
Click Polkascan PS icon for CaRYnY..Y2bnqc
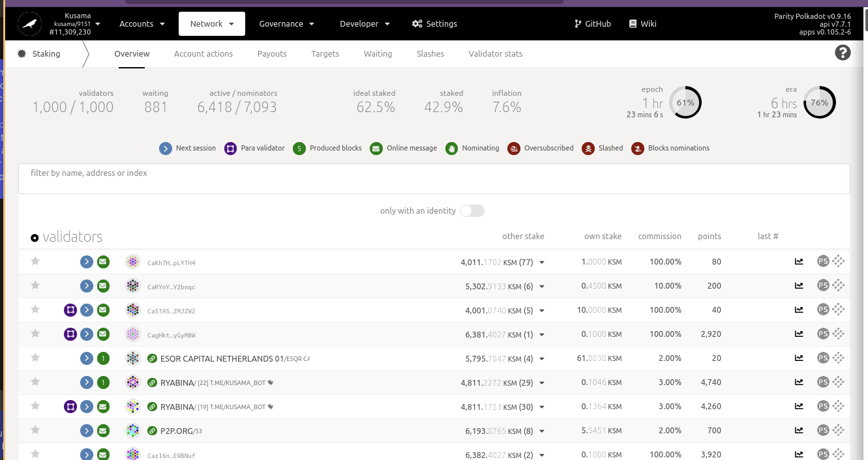click(823, 286)
